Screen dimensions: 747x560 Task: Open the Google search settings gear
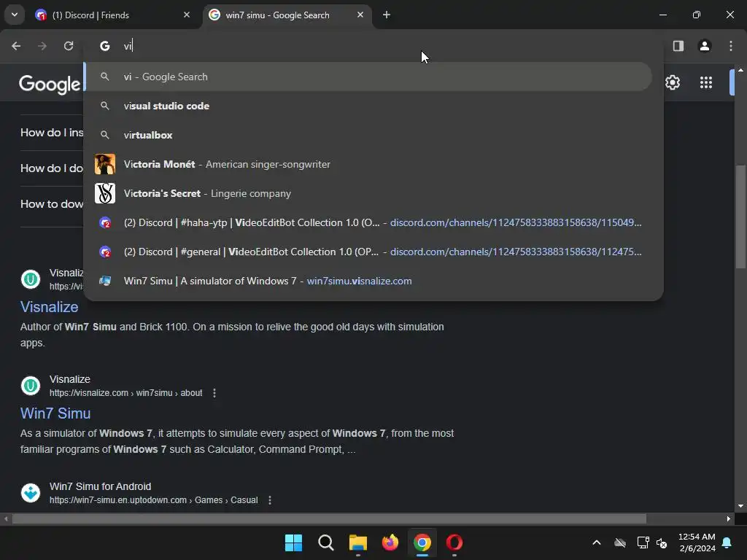click(672, 82)
